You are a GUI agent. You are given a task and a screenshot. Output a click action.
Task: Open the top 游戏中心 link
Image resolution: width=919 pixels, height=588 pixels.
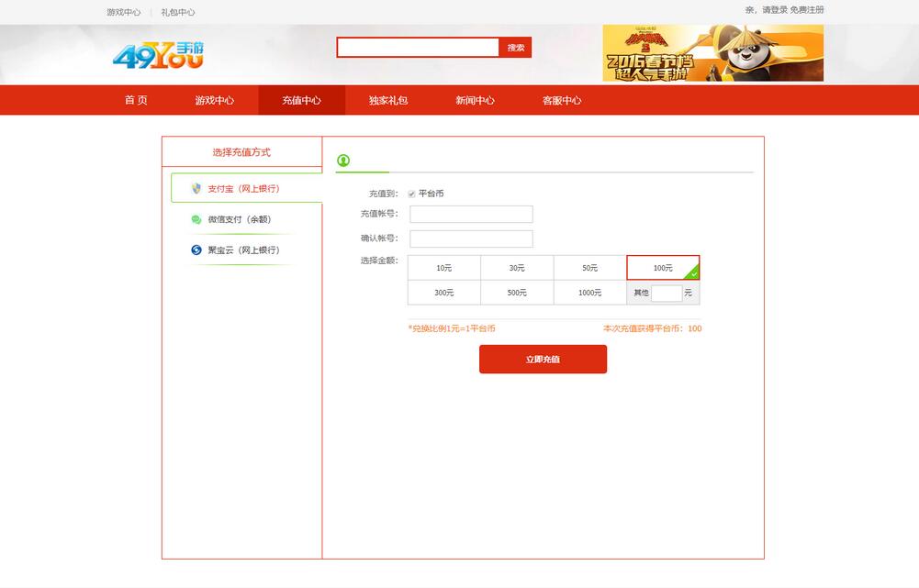click(x=124, y=12)
